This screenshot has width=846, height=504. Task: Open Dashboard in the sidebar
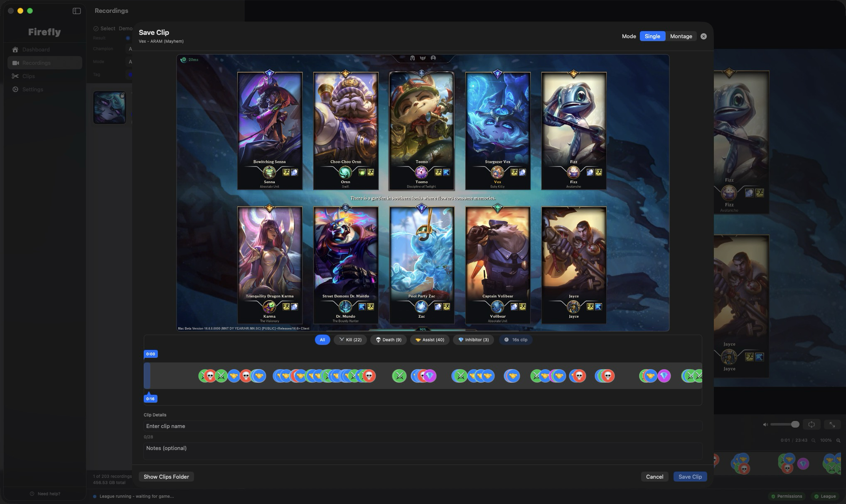[45, 49]
